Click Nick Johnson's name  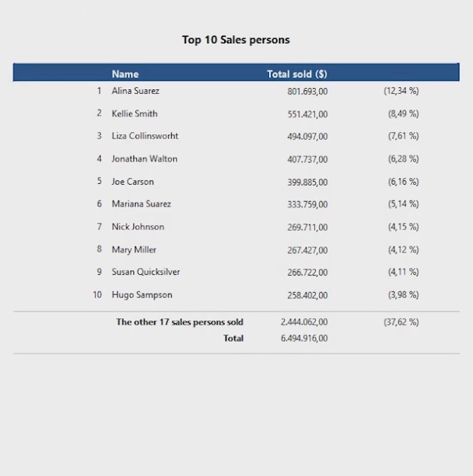tap(138, 226)
